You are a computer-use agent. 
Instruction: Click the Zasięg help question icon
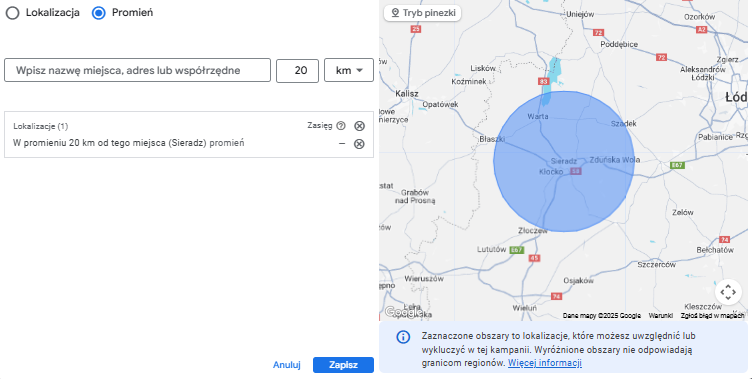point(341,126)
